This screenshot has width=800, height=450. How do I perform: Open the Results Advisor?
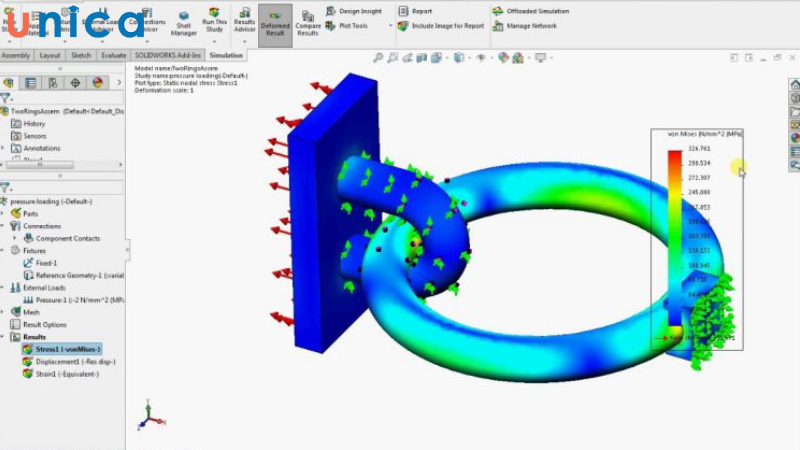(244, 20)
